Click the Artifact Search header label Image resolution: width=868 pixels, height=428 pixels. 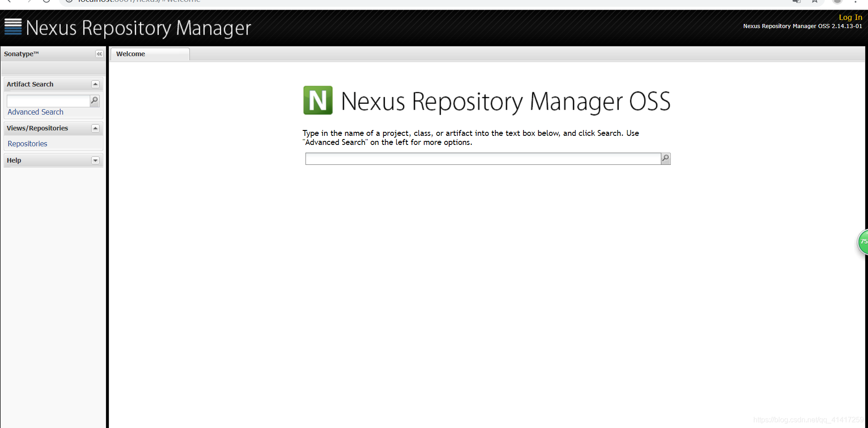click(30, 84)
